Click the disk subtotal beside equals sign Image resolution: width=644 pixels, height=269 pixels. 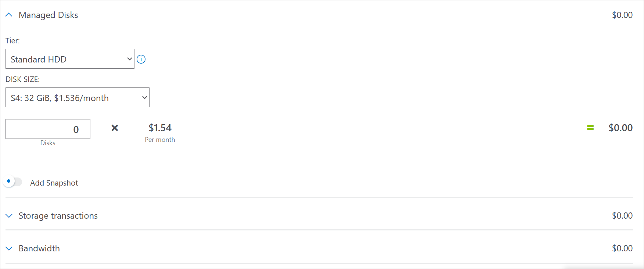point(620,128)
